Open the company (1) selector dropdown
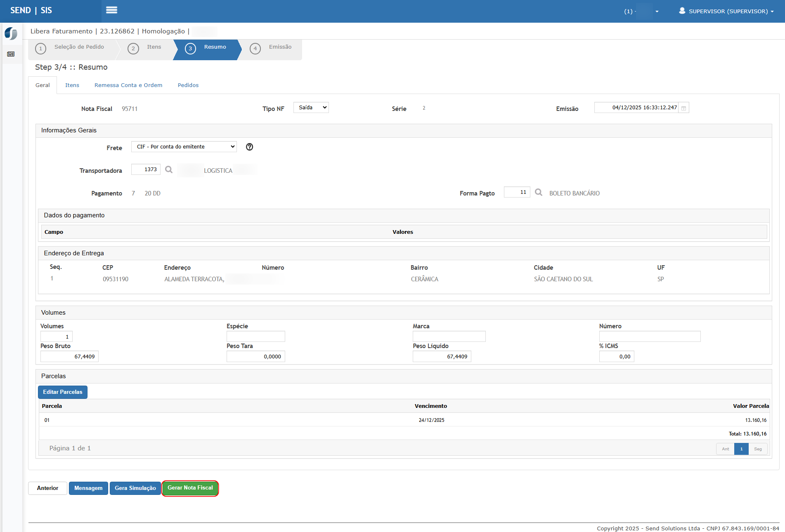This screenshot has height=532, width=785. pyautogui.click(x=641, y=11)
